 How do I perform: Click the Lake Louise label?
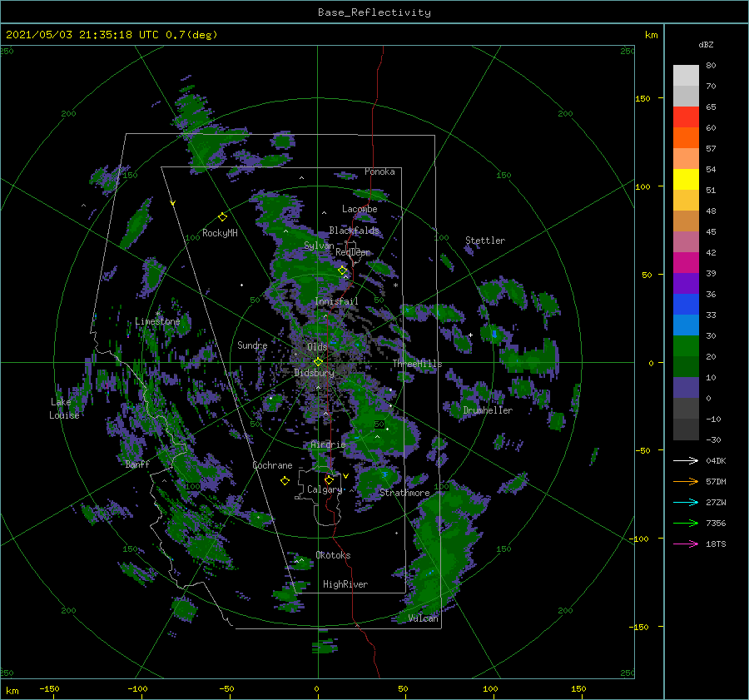click(x=64, y=409)
